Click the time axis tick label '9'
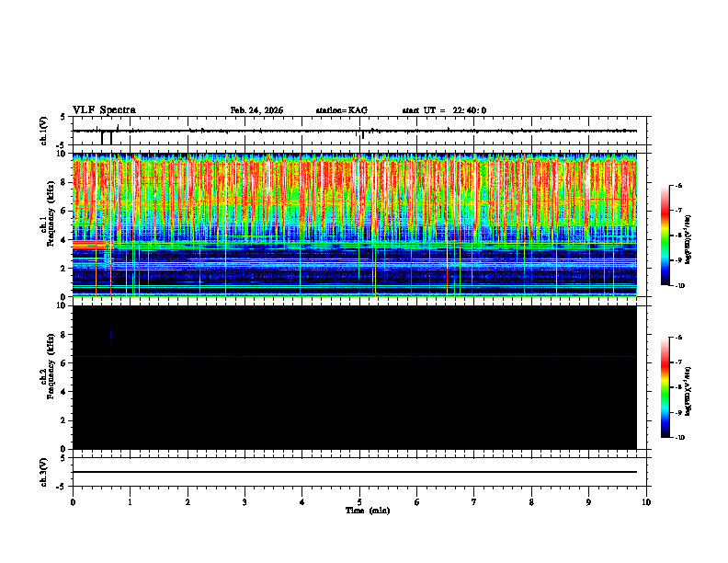The height and width of the screenshot is (563, 728). pos(588,502)
